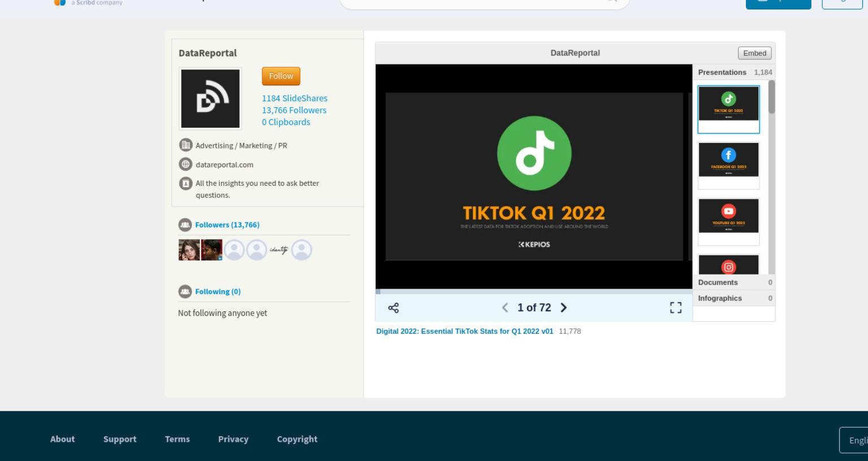Open the second follower's photo avatar
This screenshot has height=461, width=868.
click(x=212, y=250)
